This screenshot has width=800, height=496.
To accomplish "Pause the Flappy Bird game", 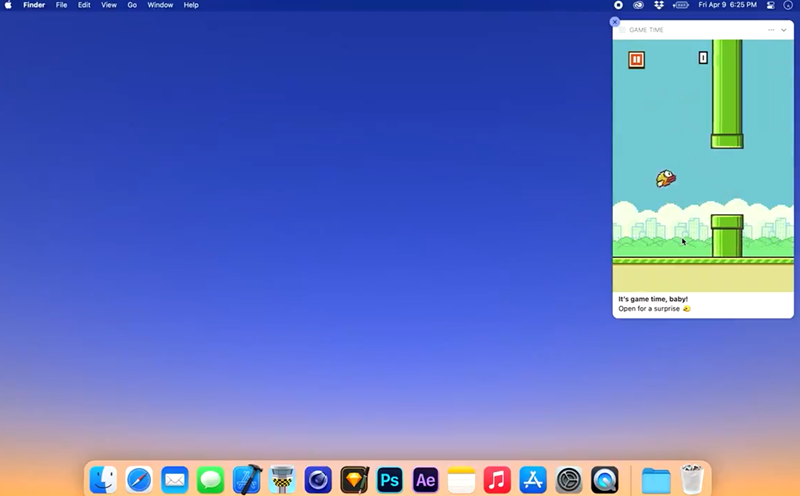I will pyautogui.click(x=636, y=60).
